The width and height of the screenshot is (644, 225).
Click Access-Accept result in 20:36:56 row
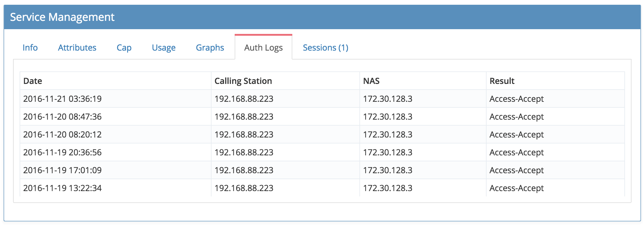pyautogui.click(x=517, y=152)
